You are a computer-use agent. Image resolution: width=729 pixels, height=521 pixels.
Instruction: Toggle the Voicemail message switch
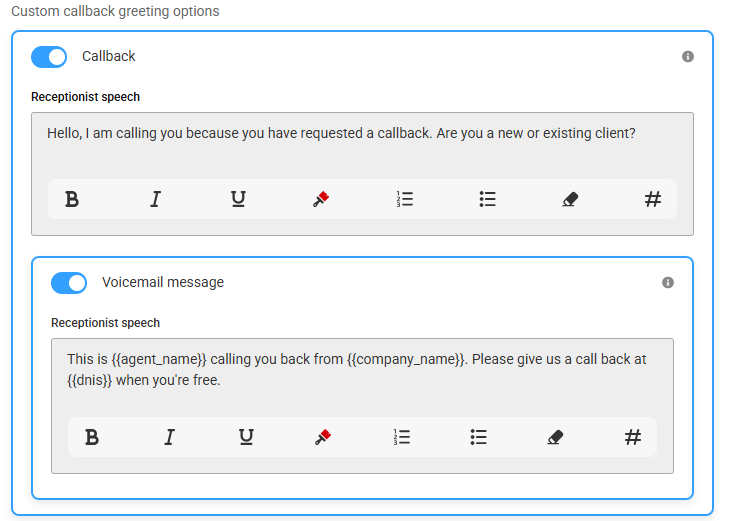pos(69,283)
